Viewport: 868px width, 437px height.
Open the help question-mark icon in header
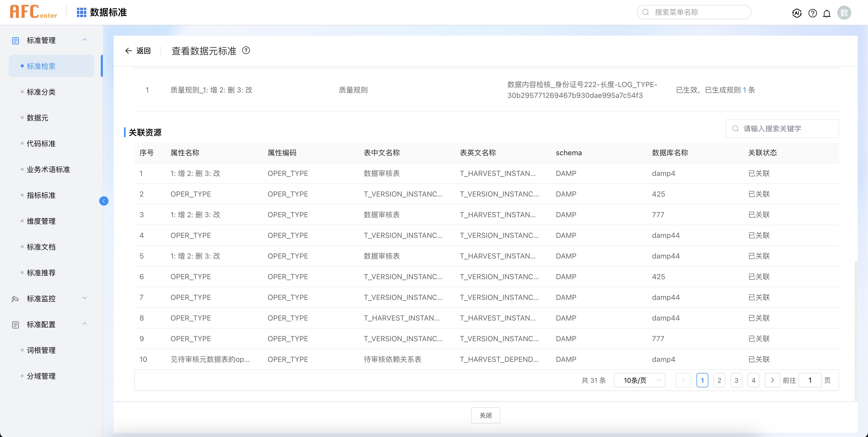[x=812, y=13]
